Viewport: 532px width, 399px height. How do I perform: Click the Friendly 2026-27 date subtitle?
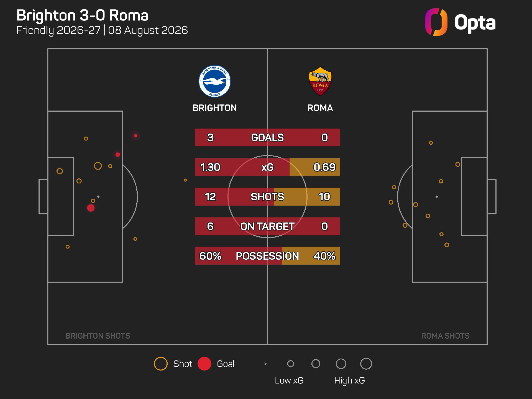102,30
